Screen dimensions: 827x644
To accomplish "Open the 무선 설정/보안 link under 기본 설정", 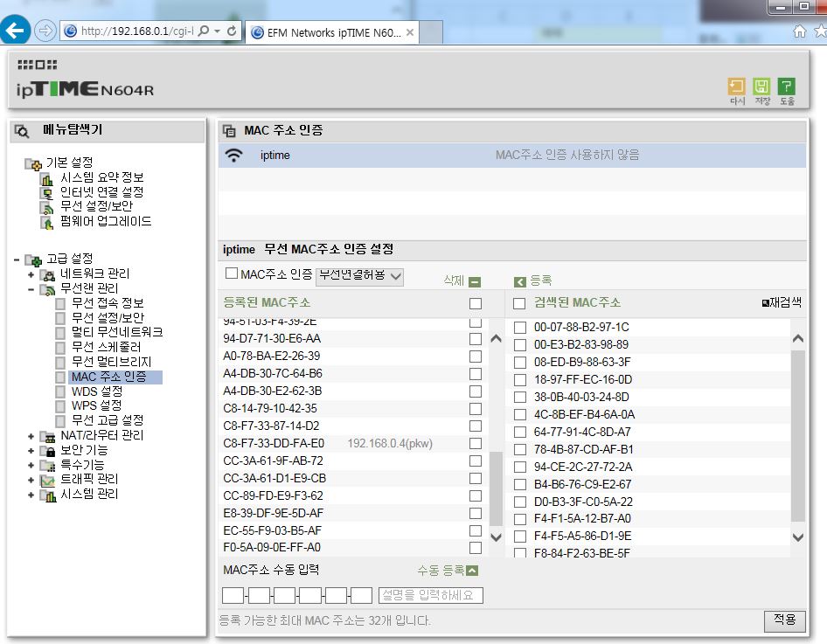I will pyautogui.click(x=96, y=206).
